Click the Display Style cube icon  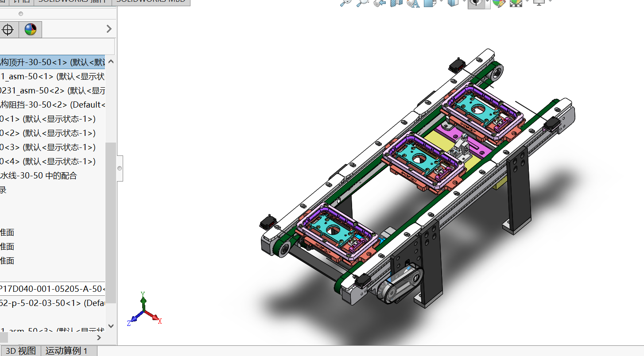pos(453,2)
